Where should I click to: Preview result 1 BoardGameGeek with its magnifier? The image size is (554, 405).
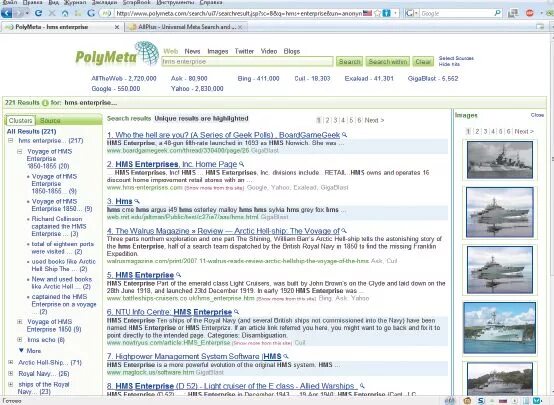click(344, 135)
